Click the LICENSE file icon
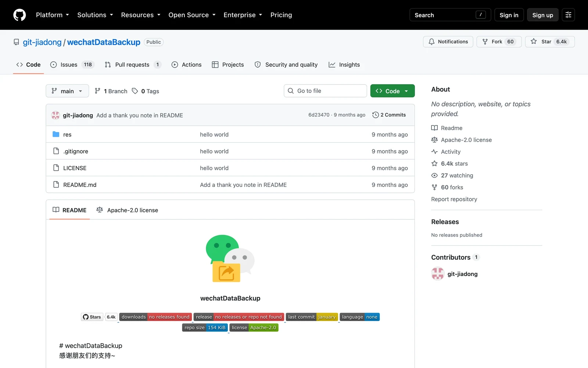 pyautogui.click(x=56, y=168)
